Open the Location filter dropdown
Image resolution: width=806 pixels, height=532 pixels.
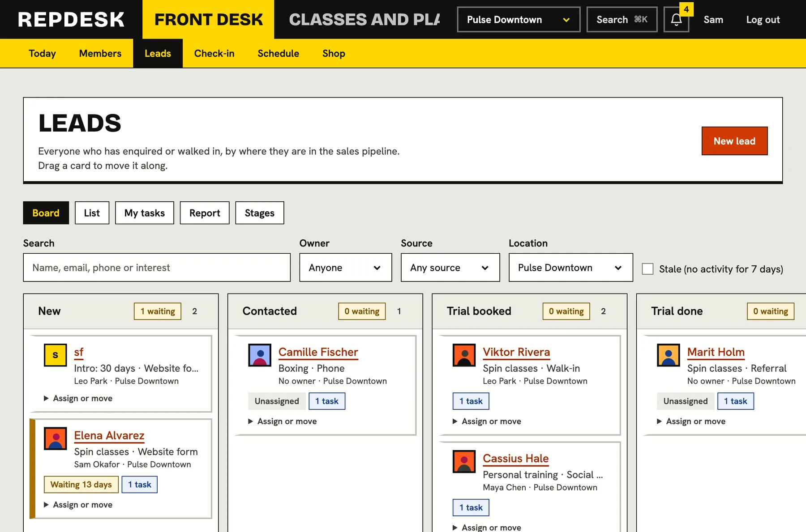[x=570, y=268]
